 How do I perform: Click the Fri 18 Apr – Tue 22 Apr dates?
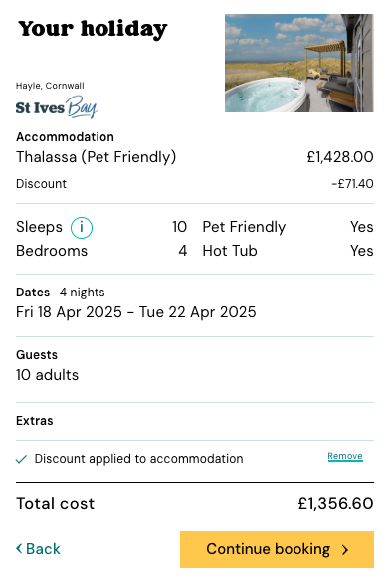click(x=136, y=312)
